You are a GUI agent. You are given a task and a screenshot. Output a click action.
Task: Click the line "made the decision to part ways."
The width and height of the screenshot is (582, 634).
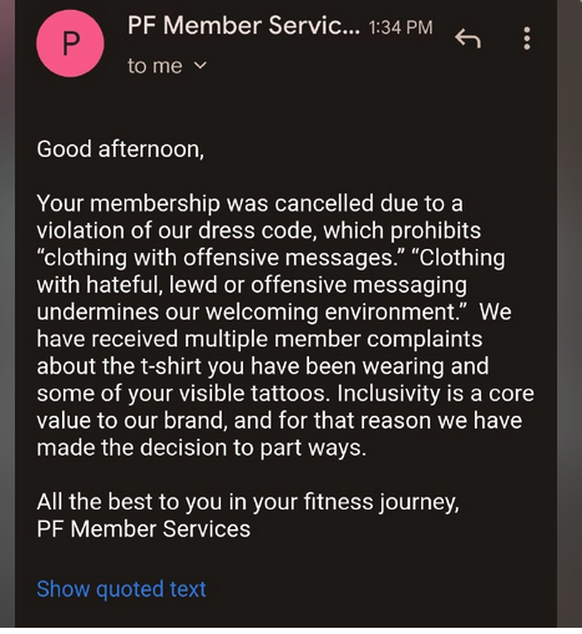pos(201,448)
